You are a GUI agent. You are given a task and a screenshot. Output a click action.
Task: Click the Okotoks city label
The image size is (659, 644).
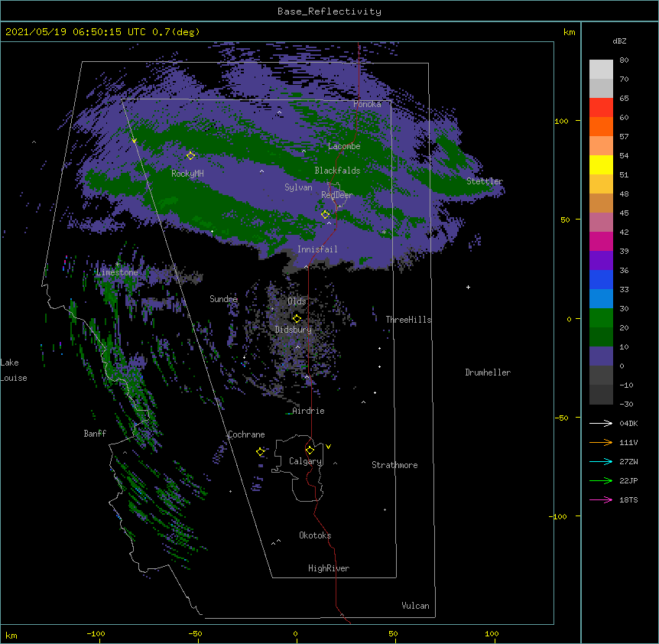(315, 535)
